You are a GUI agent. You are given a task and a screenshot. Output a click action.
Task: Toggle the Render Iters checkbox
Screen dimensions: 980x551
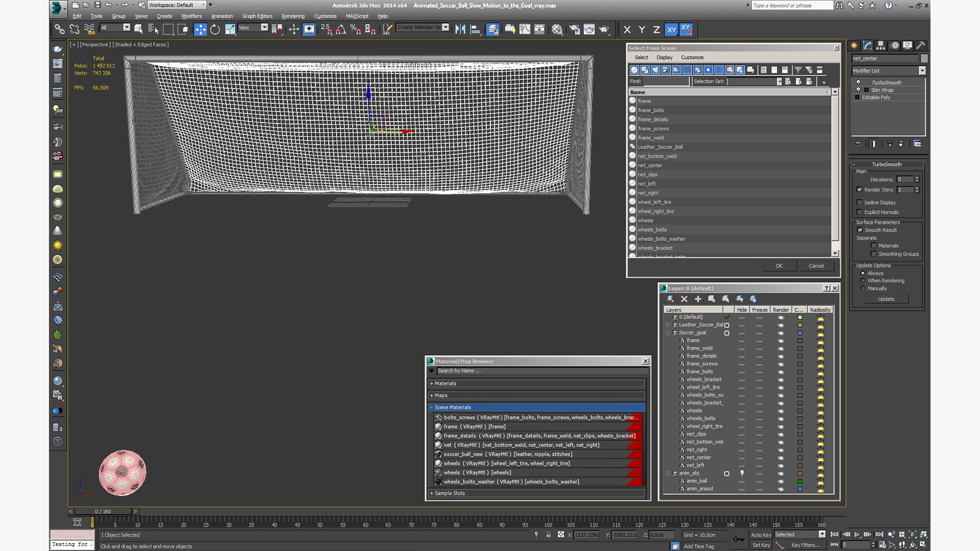tap(860, 189)
